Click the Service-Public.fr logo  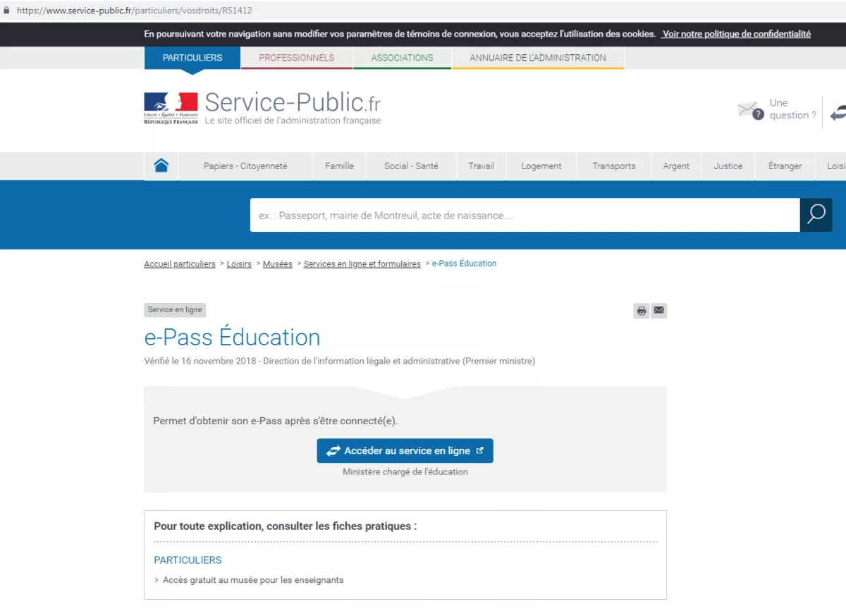262,107
